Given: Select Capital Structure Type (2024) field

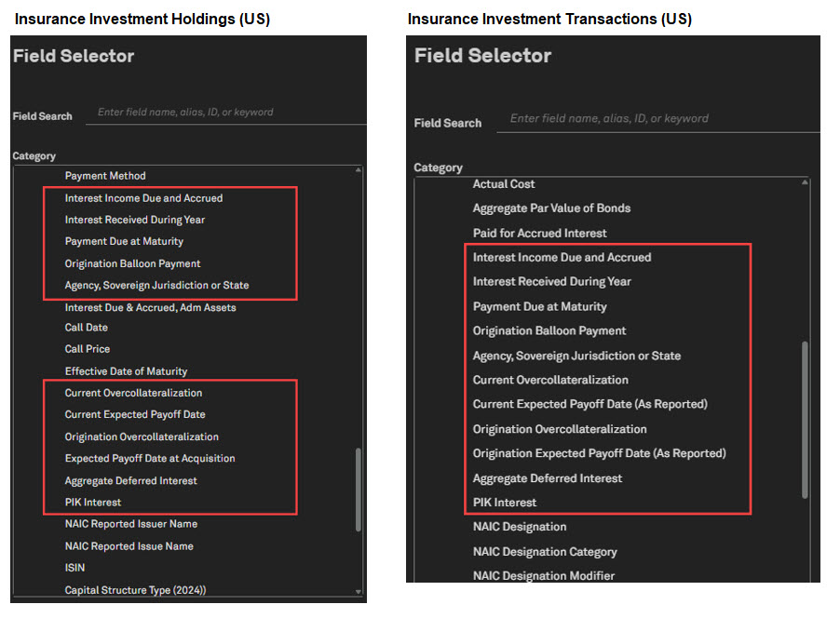Looking at the screenshot, I should (135, 590).
